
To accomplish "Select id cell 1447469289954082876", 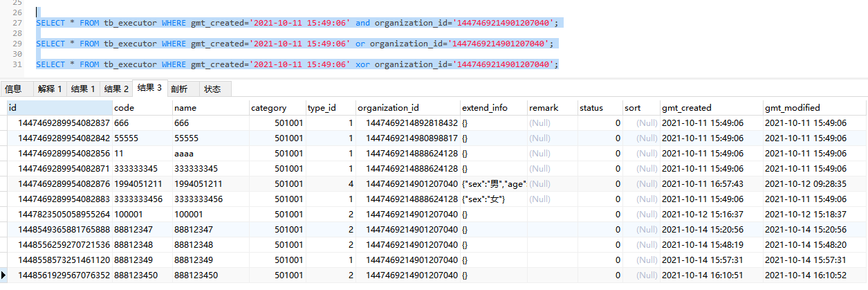I will (59, 183).
